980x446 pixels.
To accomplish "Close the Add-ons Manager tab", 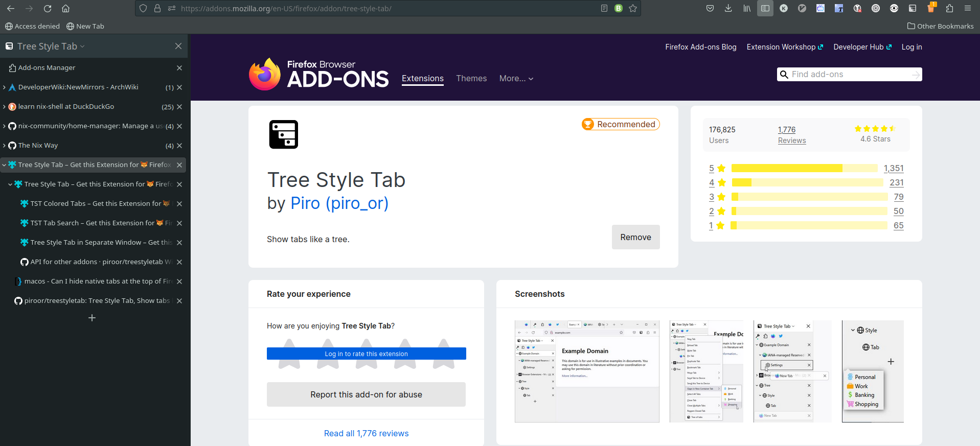I will (x=179, y=68).
